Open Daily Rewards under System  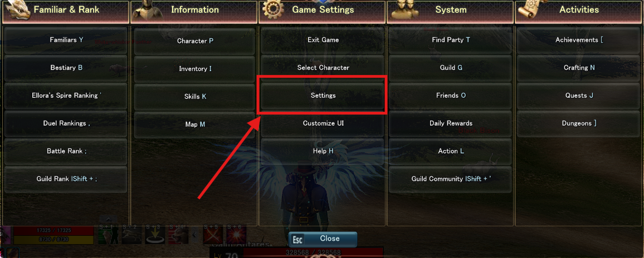coord(451,123)
